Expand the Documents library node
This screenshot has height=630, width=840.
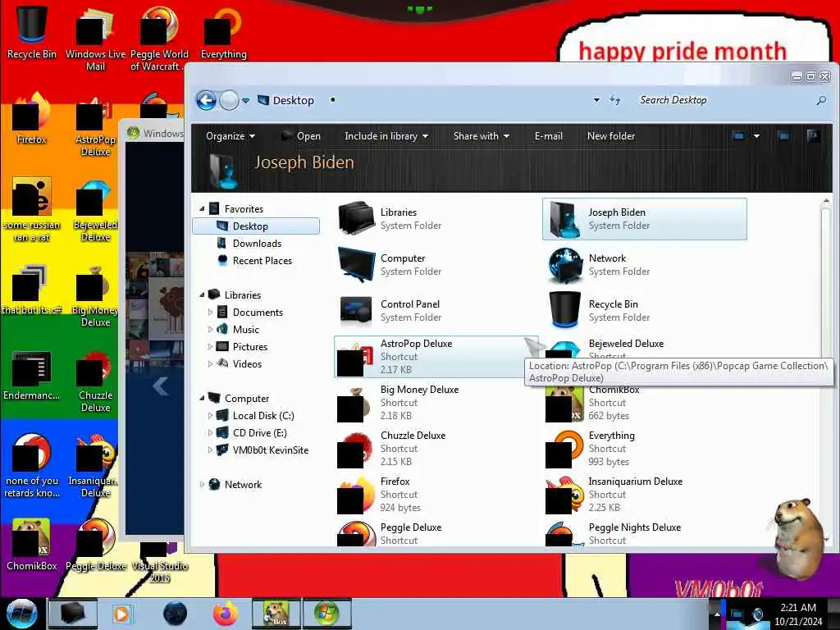(x=210, y=312)
